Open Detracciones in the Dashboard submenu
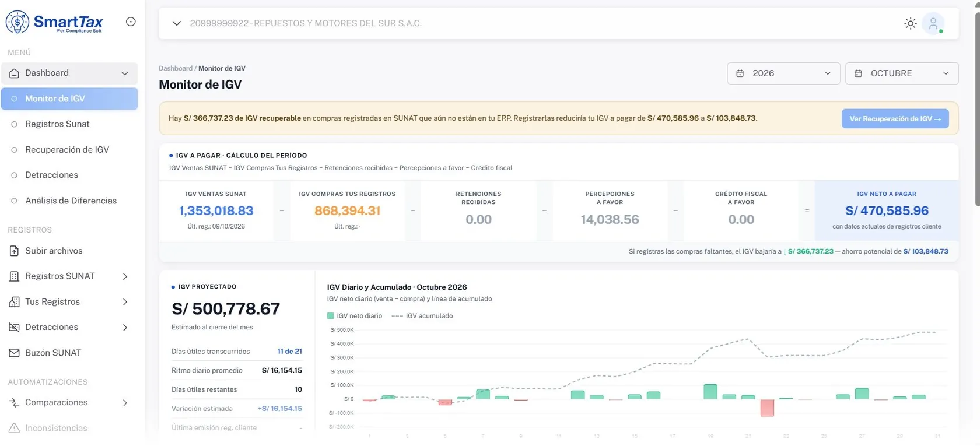The image size is (980, 446). pyautogui.click(x=69, y=175)
